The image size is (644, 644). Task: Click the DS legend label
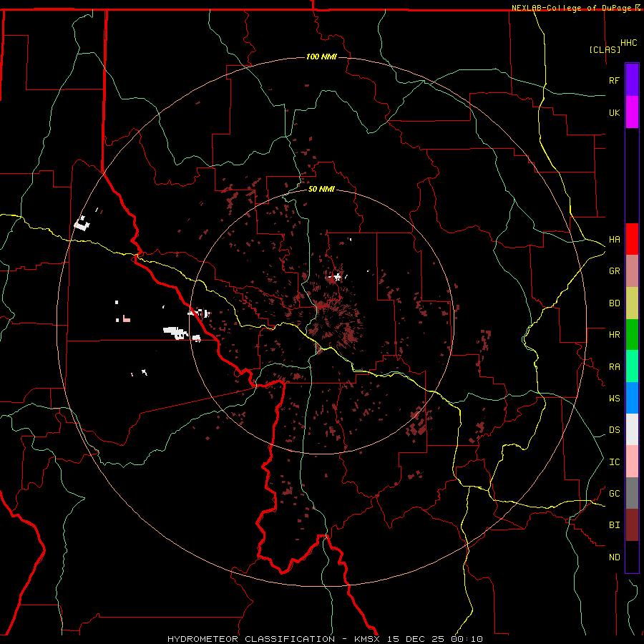(614, 430)
